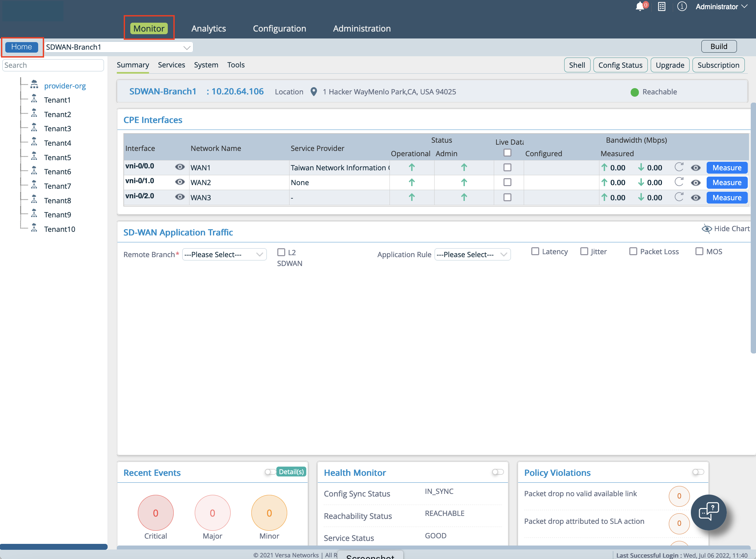
Task: Expand the Remote Branch dropdown
Action: [224, 255]
